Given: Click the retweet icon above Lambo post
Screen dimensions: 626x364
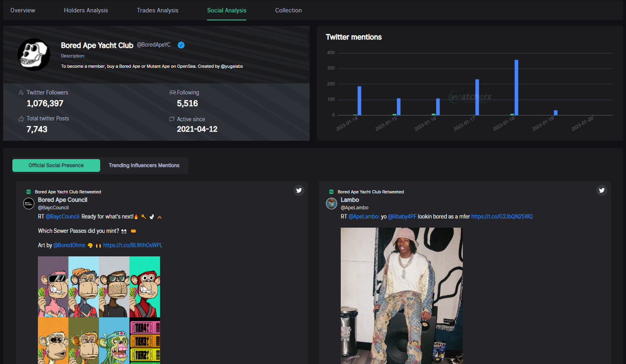Looking at the screenshot, I should (x=331, y=192).
